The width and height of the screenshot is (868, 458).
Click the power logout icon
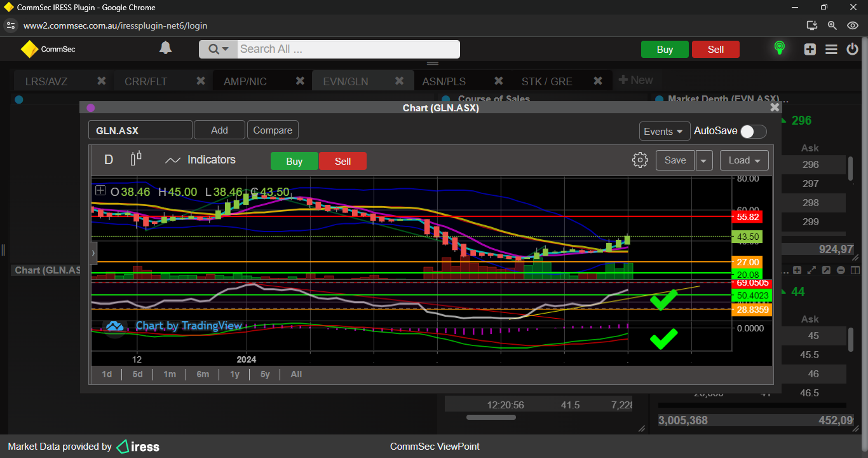[852, 50]
